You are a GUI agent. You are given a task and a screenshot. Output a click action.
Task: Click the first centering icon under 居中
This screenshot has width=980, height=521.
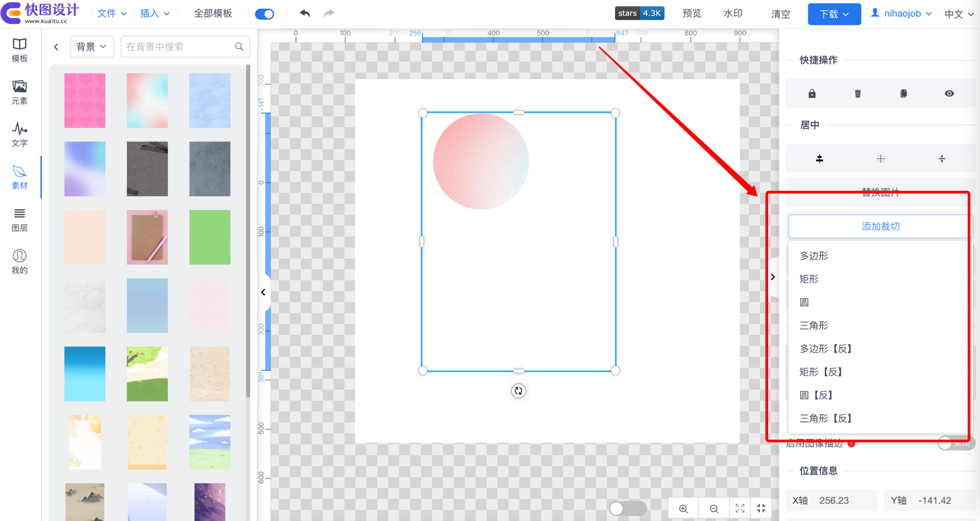tap(819, 159)
